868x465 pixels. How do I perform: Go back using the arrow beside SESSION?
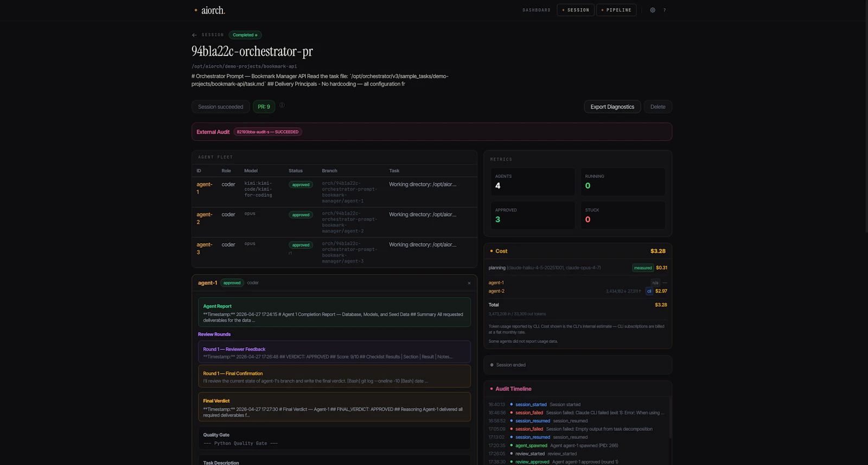point(194,35)
